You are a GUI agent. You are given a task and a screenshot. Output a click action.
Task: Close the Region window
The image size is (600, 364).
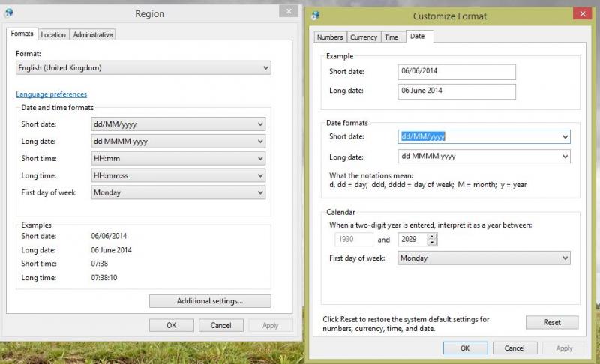tap(288, 11)
